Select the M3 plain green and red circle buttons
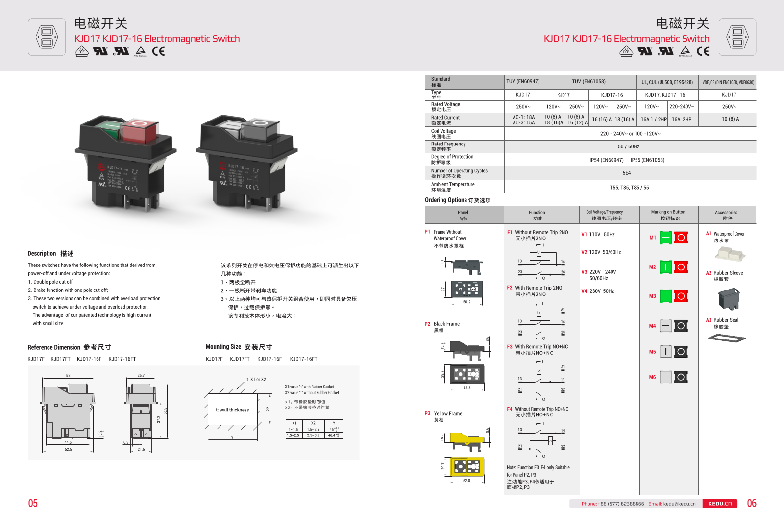Screen dimensions: 784x532 coord(674,296)
